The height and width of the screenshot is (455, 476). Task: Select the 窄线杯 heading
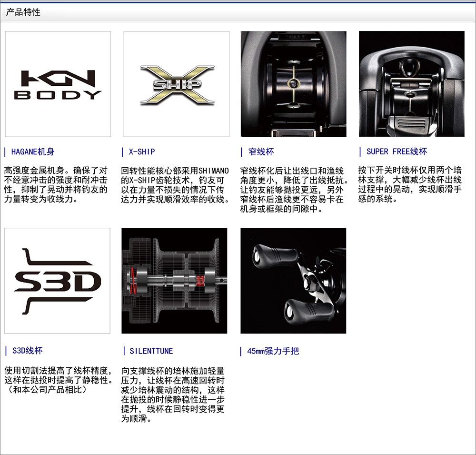(x=261, y=152)
